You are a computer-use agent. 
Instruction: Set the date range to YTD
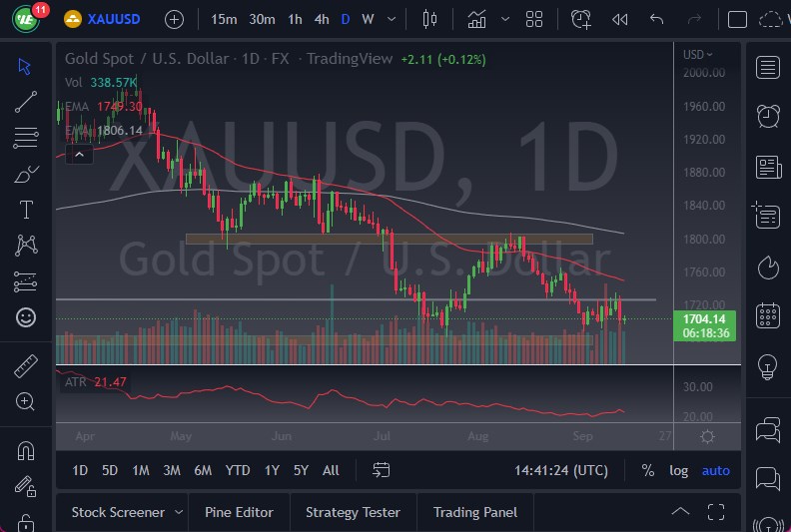pyautogui.click(x=238, y=470)
